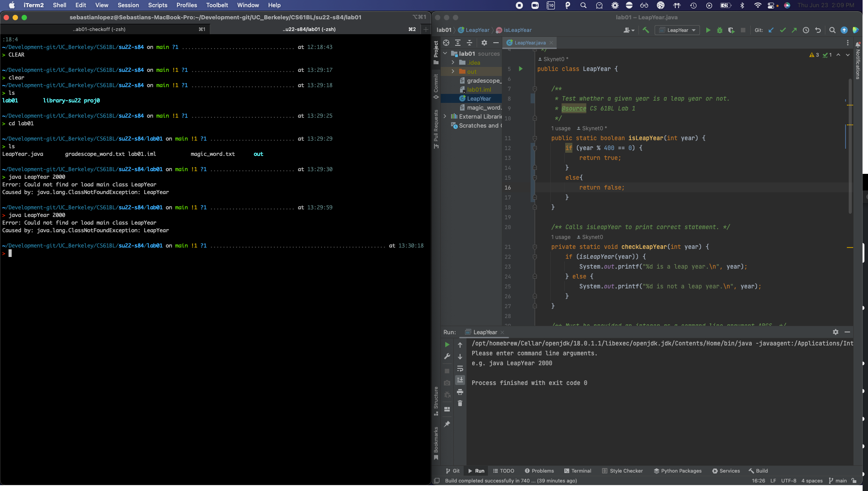This screenshot has width=868, height=491.
Task: Click the green Debug bug icon
Action: [x=720, y=30]
